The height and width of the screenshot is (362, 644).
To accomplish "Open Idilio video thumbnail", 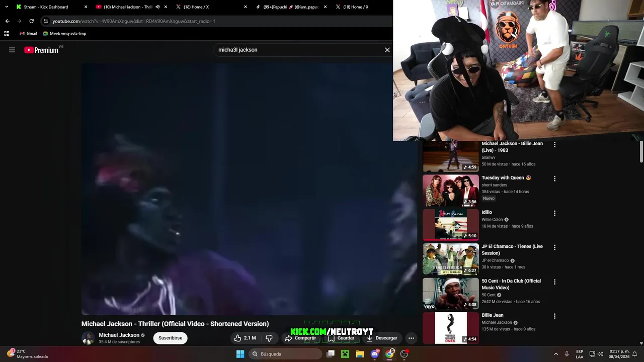I will [451, 225].
